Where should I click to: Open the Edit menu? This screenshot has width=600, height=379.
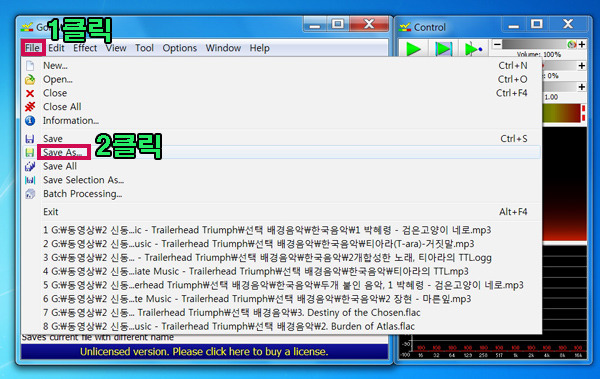click(56, 48)
